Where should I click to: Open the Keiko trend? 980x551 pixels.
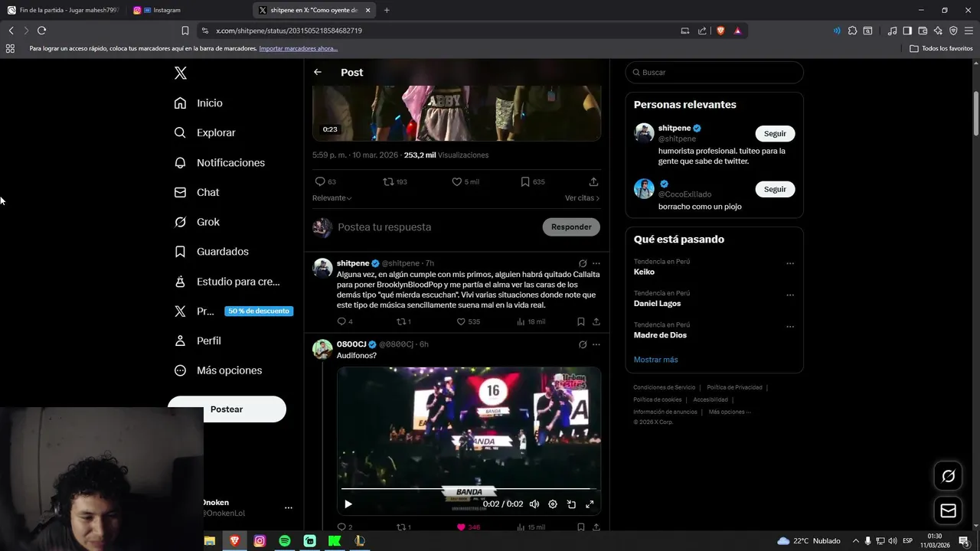point(644,272)
